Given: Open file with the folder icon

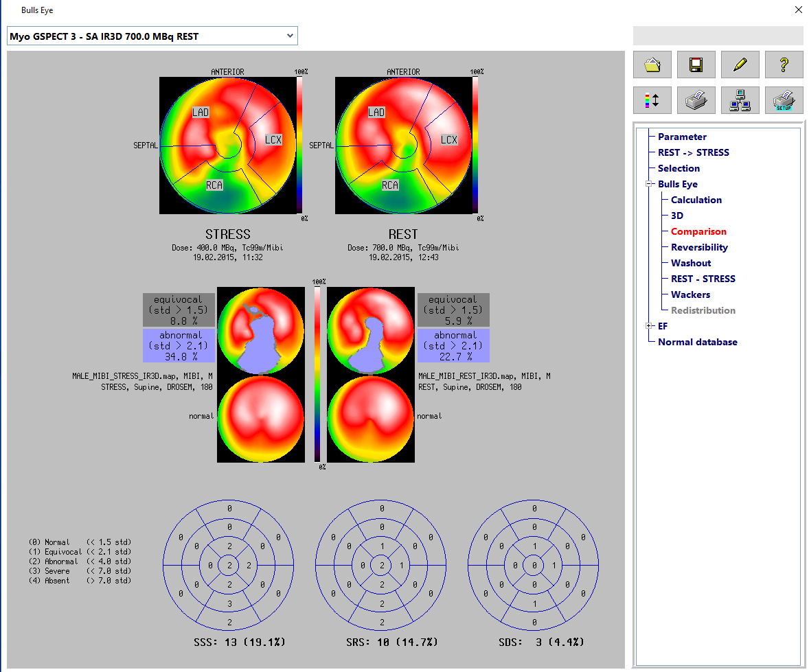Looking at the screenshot, I should pos(652,65).
